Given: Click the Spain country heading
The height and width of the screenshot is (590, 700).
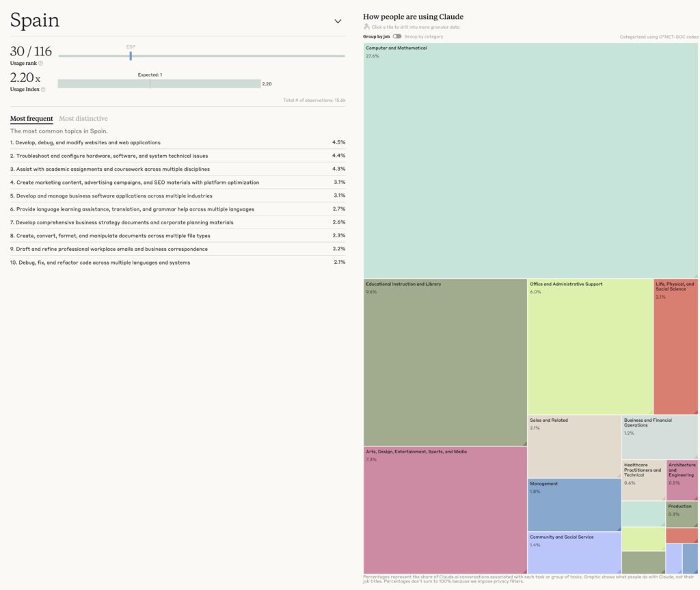Looking at the screenshot, I should click(x=35, y=20).
